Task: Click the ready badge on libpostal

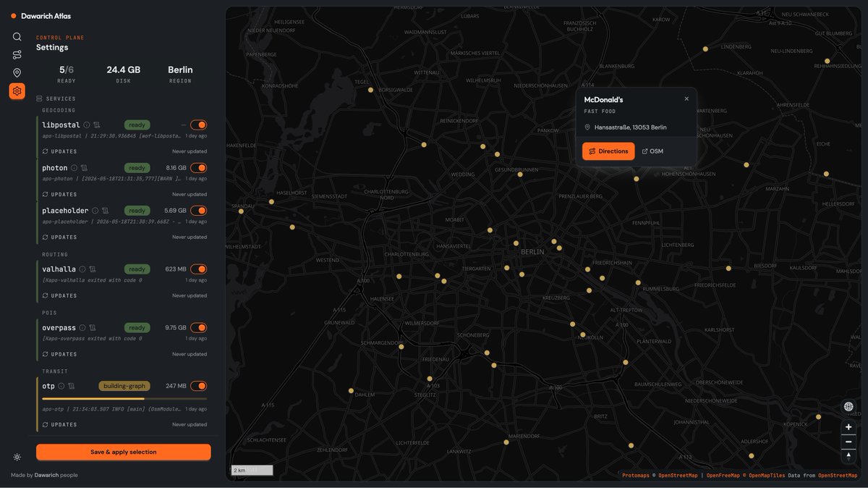Action: (137, 125)
